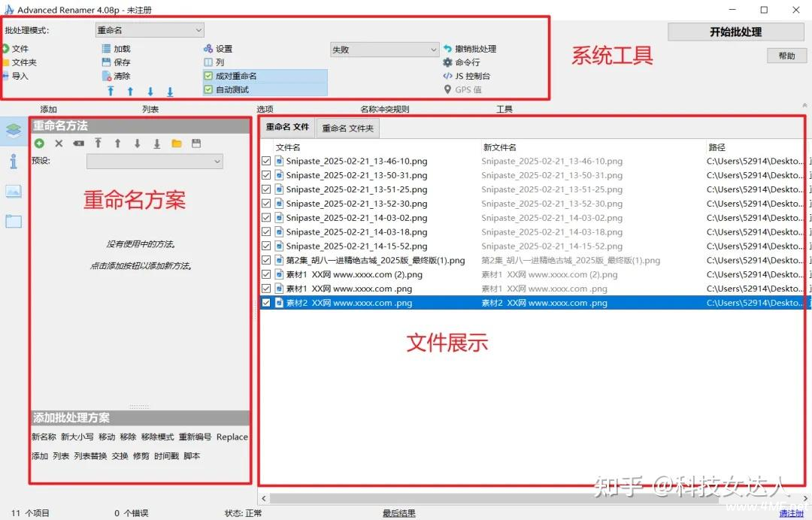Click the 开始批处理 button

coord(726,32)
